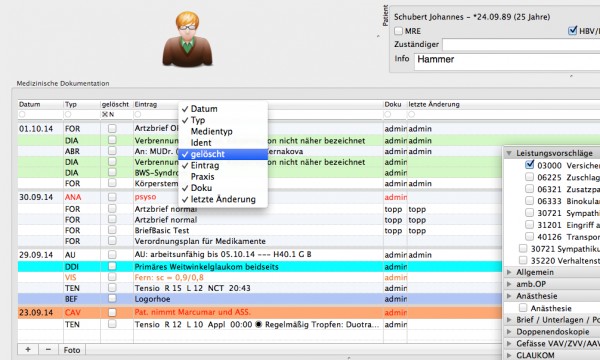
Task: Select entry 'Logorhoe'
Action: tap(153, 299)
